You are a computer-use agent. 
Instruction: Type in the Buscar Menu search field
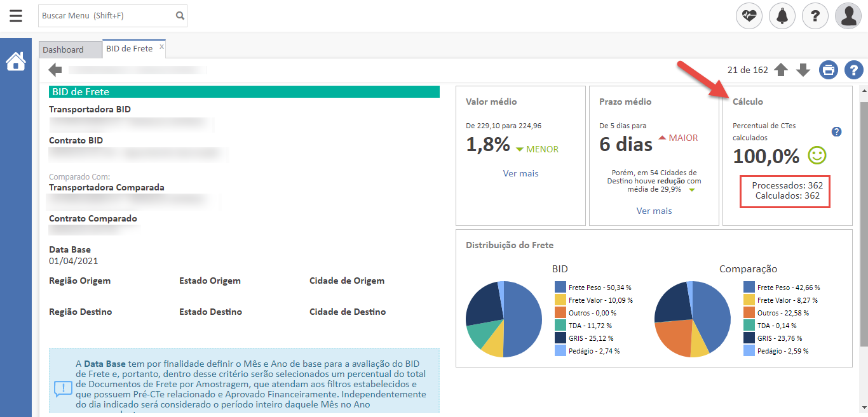click(105, 16)
